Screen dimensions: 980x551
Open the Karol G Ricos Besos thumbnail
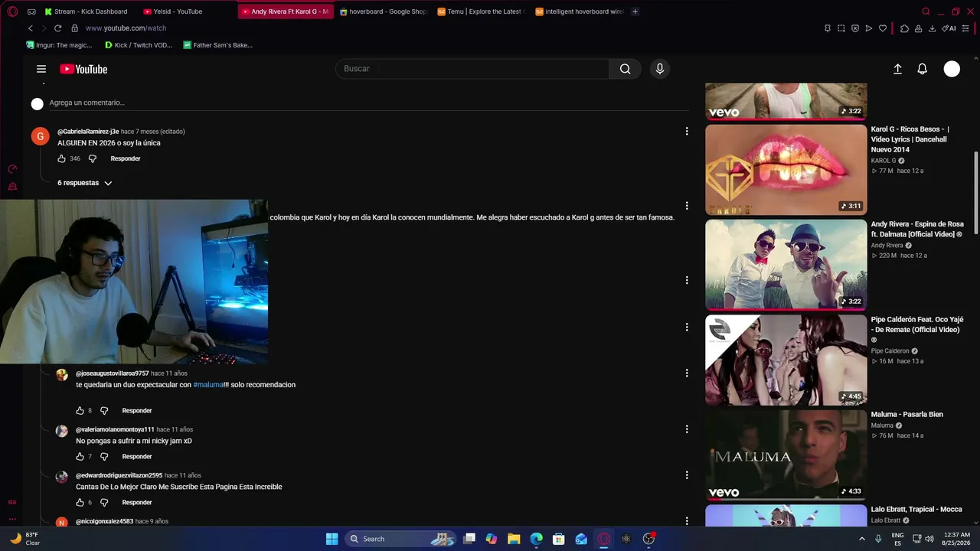(x=786, y=169)
